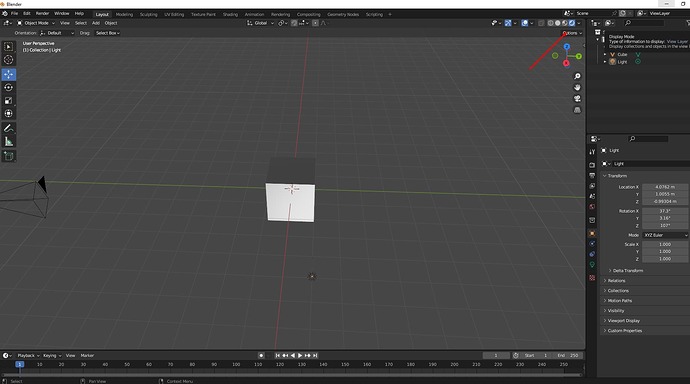The height and width of the screenshot is (384, 690).
Task: Open the Orientation Default dropdown
Action: 57,33
